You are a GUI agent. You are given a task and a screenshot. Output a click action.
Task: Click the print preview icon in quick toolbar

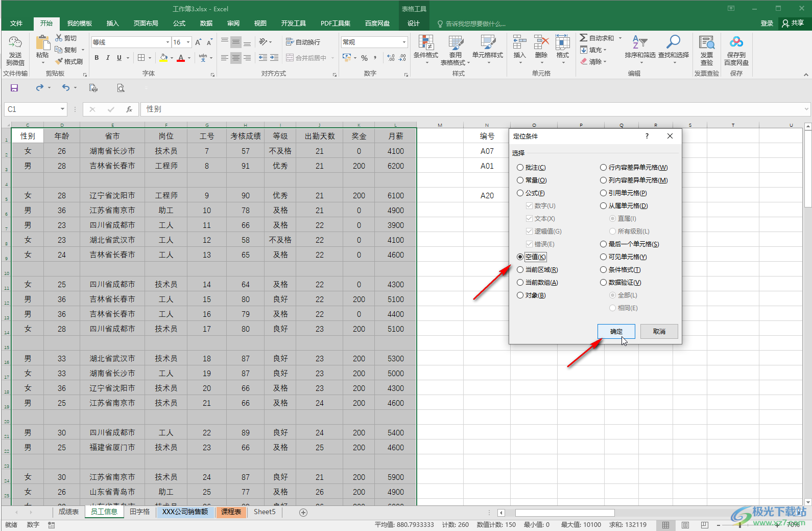[x=121, y=88]
